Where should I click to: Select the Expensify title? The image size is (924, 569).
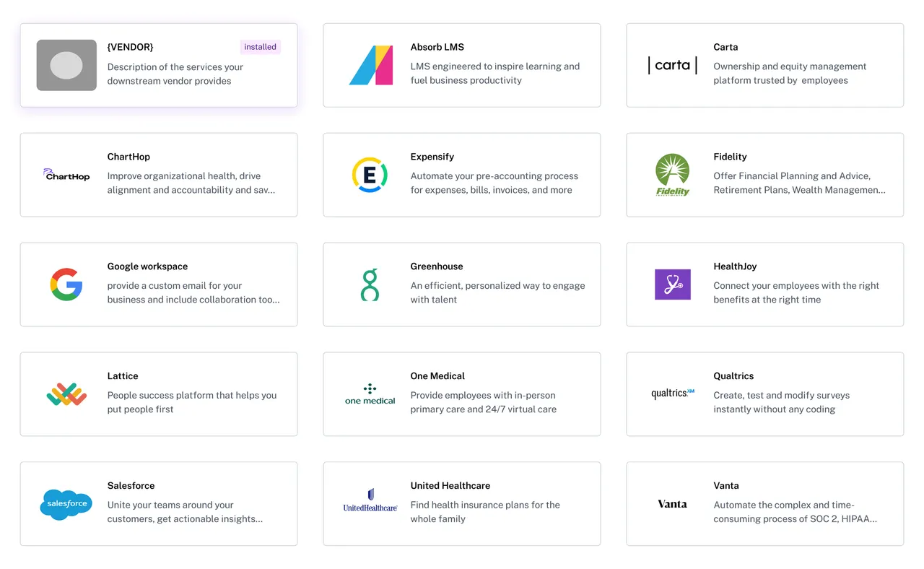(432, 157)
